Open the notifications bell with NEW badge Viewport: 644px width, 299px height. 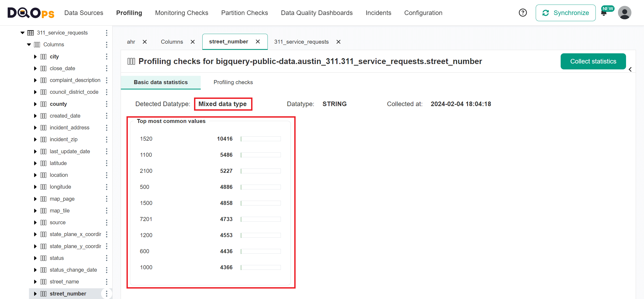click(x=604, y=13)
